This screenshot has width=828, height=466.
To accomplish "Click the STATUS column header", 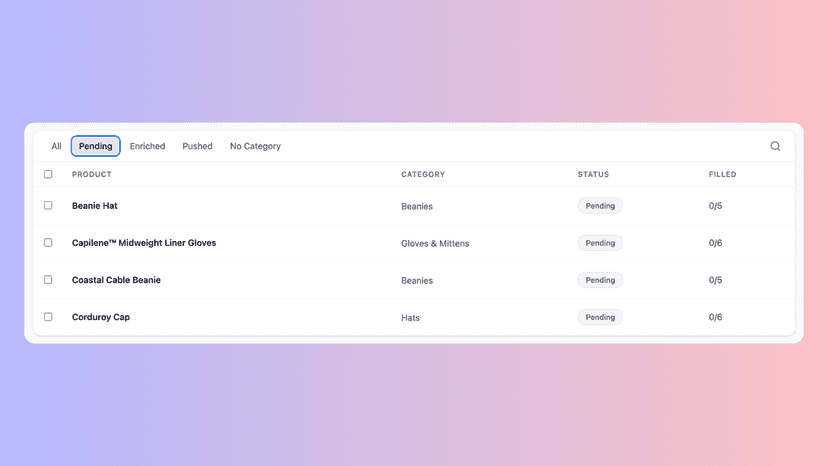I will pyautogui.click(x=593, y=174).
